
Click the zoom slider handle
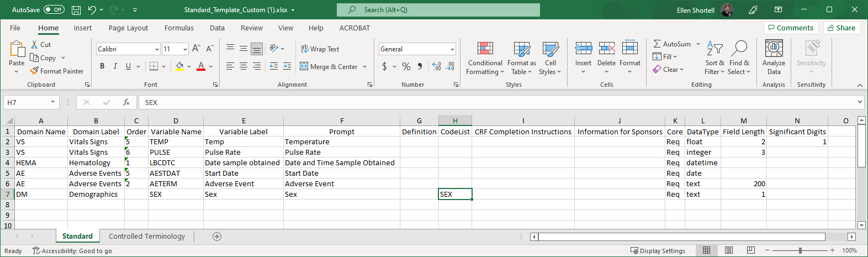pos(800,250)
